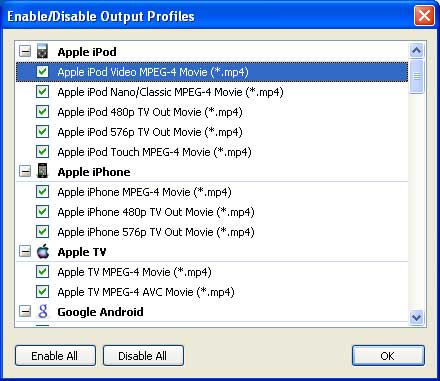Close the Enable/Disable Output Profiles dialog
440x381 pixels.
click(424, 15)
